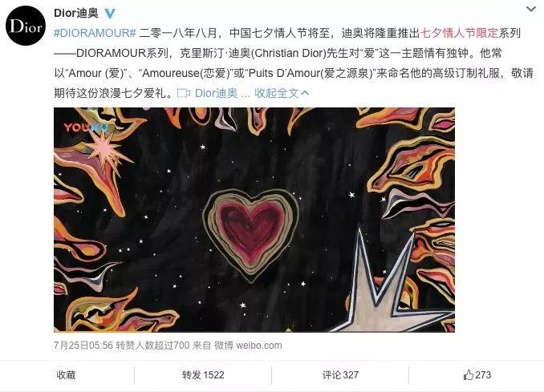This screenshot has height=392, width=544.
Task: Click the video camera icon before Dior迪奥
Action: pyautogui.click(x=184, y=93)
